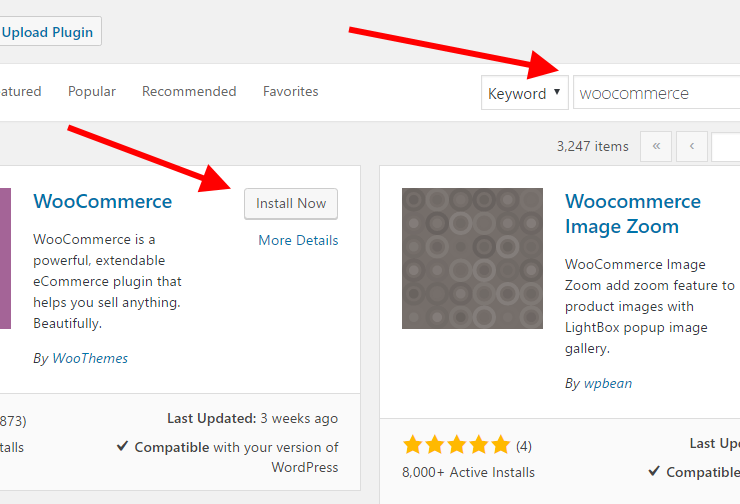Screen dimensions: 740x504
Task: Click the 'WooCommerce is a powerful' description text
Action: click(x=107, y=281)
